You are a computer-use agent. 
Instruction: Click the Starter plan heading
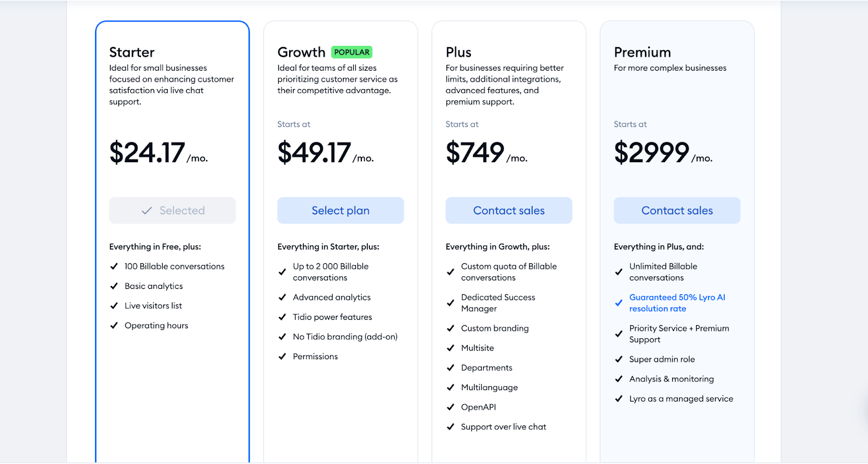pos(132,52)
